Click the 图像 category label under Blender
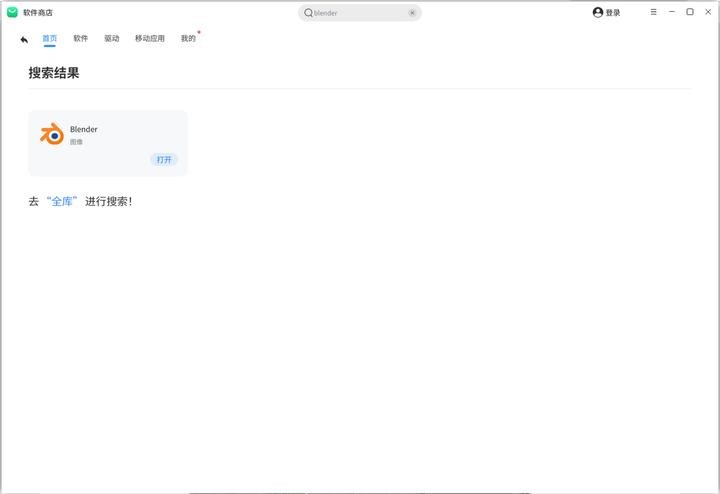 (x=76, y=142)
